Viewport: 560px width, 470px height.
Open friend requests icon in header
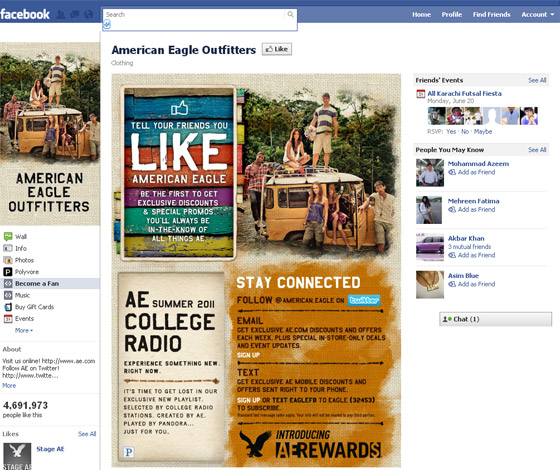point(61,15)
